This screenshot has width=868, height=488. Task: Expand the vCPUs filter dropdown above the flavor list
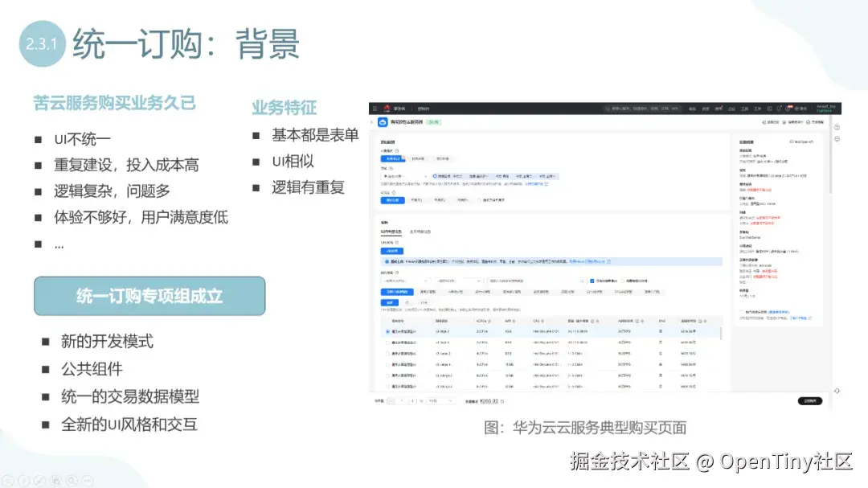[403, 281]
